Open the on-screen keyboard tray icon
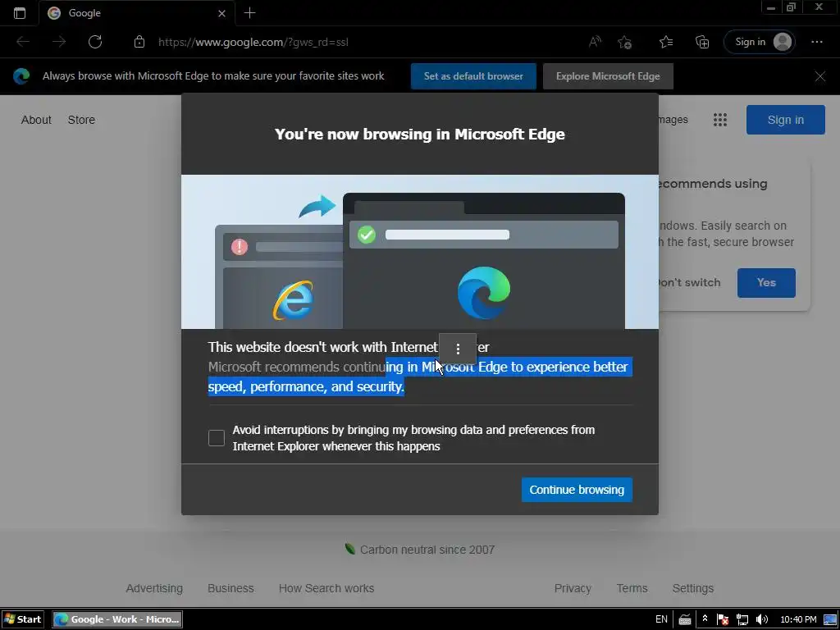 pos(685,620)
